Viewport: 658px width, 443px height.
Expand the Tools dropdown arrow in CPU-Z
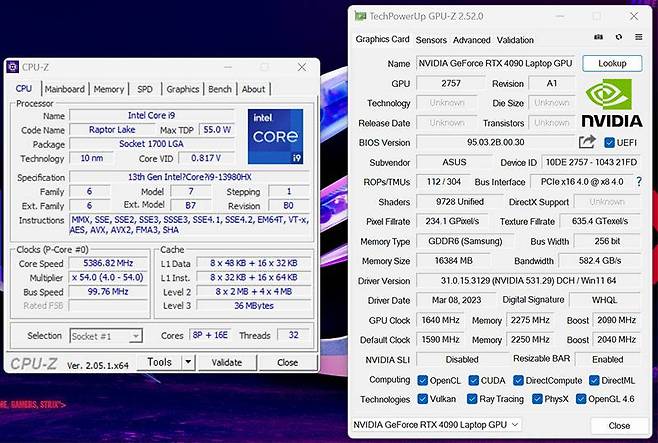click(188, 362)
